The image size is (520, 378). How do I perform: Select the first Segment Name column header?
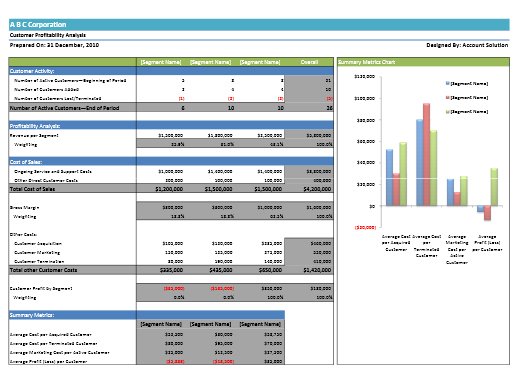click(x=161, y=62)
